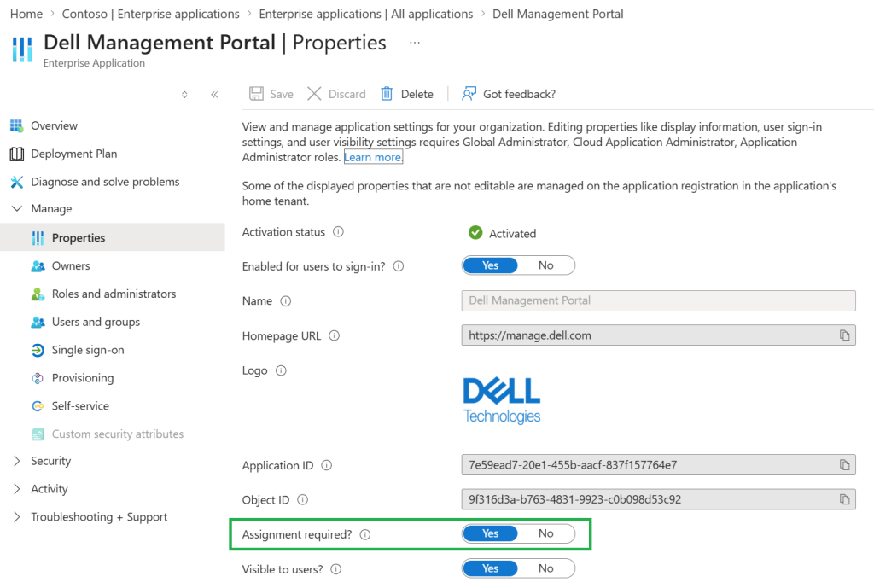Screen dimensions: 874x588
Task: Open the Learn more link
Action: point(373,158)
